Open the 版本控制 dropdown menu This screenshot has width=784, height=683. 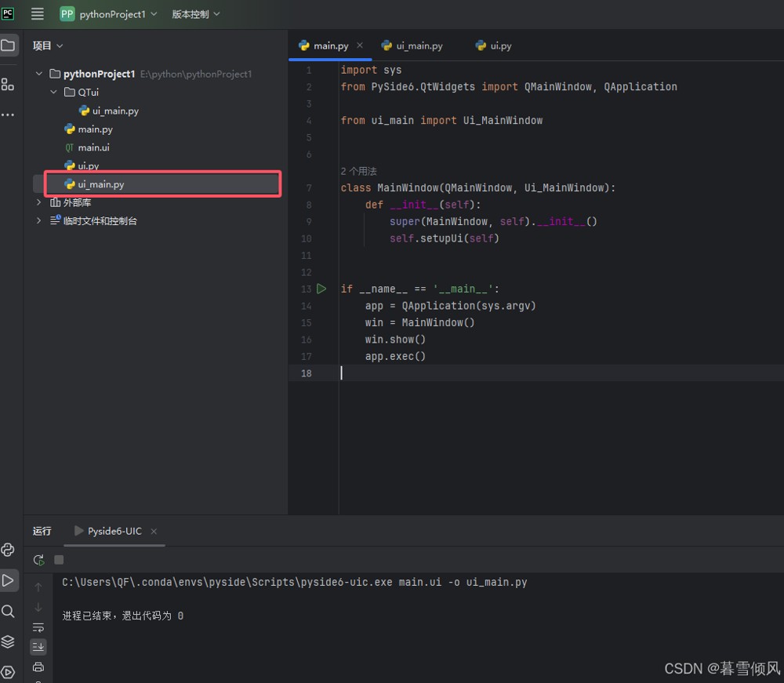click(195, 14)
